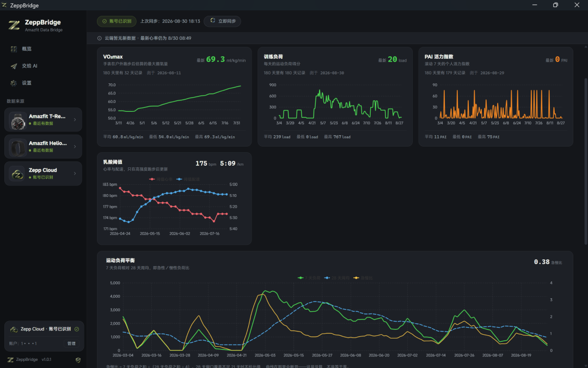
Task: Select the Amazfit T-Re... device card
Action: click(x=43, y=119)
